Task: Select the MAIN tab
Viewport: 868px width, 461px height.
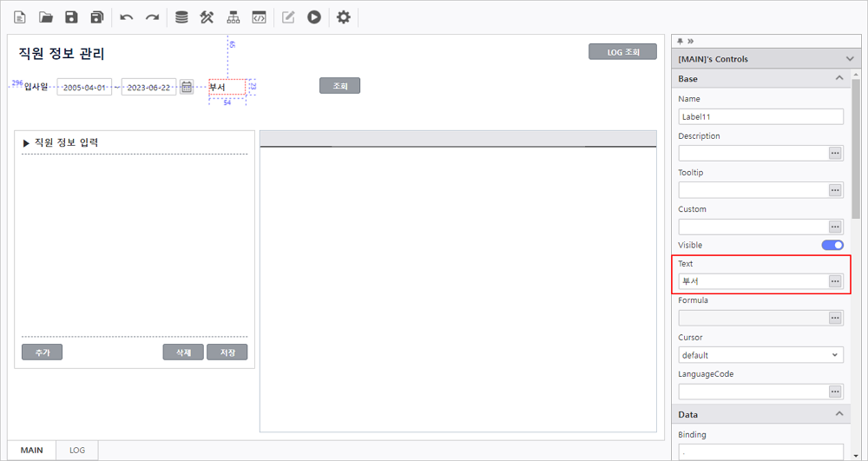Action: click(x=31, y=451)
